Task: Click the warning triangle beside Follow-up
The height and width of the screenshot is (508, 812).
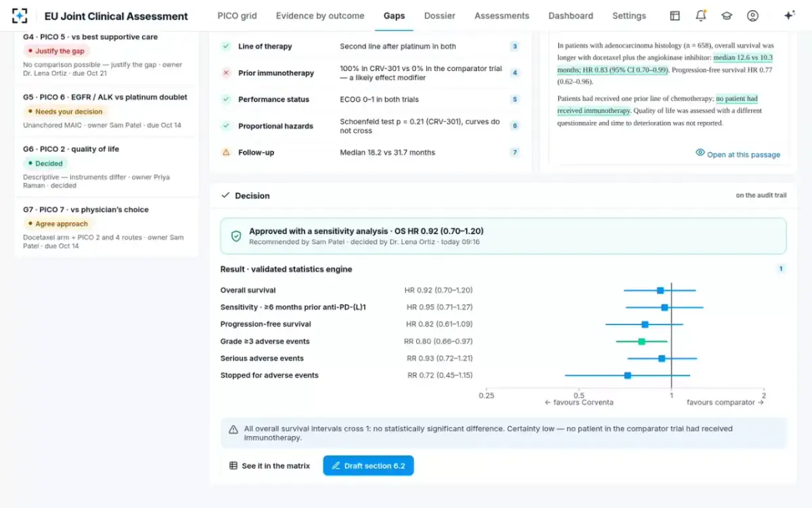Action: 226,152
